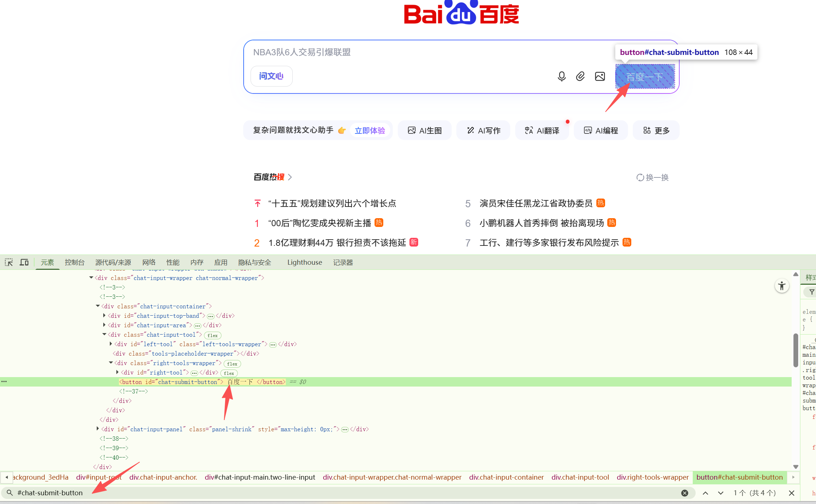Toggle the device toolbar icon in DevTools
The image size is (816, 504).
coord(24,262)
